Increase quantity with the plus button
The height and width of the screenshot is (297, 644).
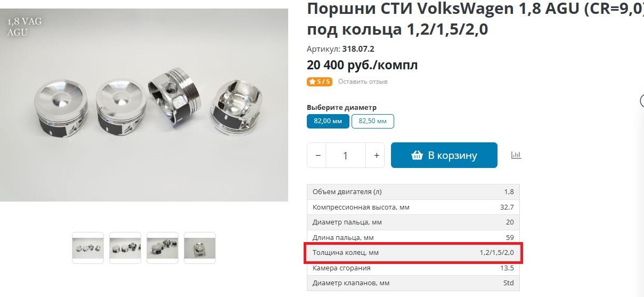(x=376, y=155)
